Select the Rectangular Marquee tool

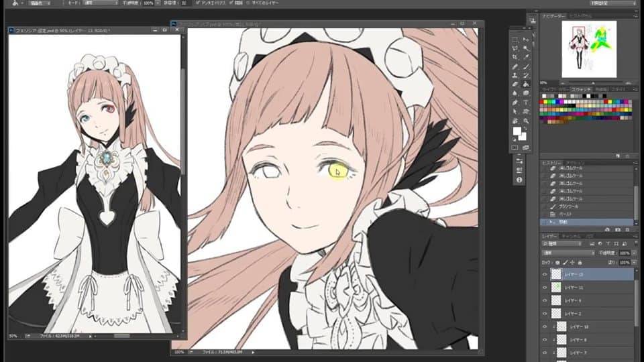pyautogui.click(x=515, y=40)
